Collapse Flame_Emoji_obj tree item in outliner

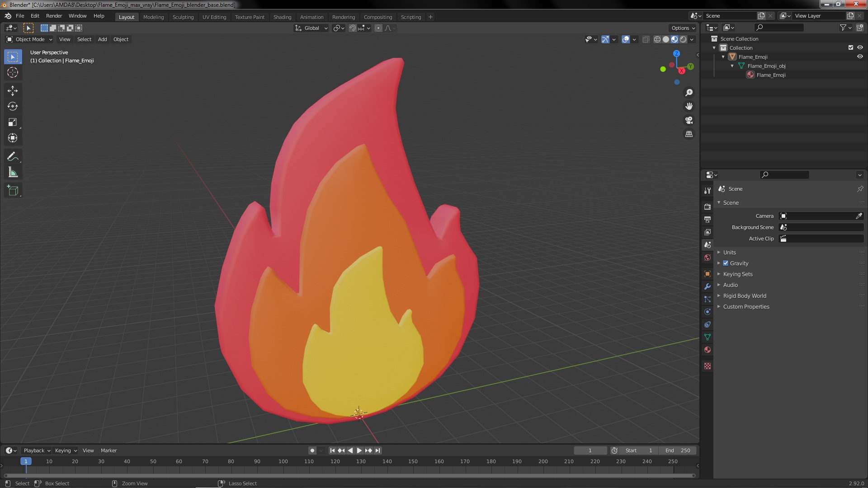click(732, 66)
